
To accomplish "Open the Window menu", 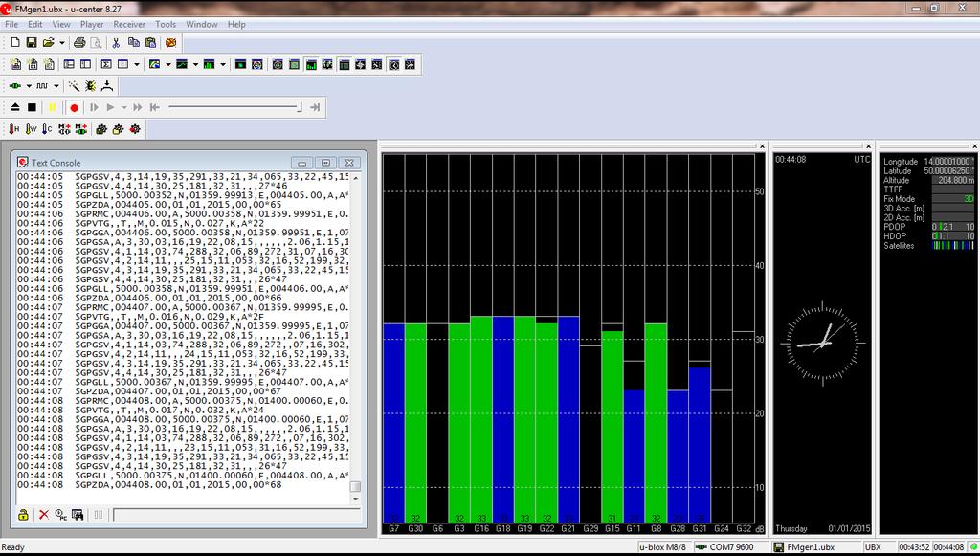I will coord(202,24).
